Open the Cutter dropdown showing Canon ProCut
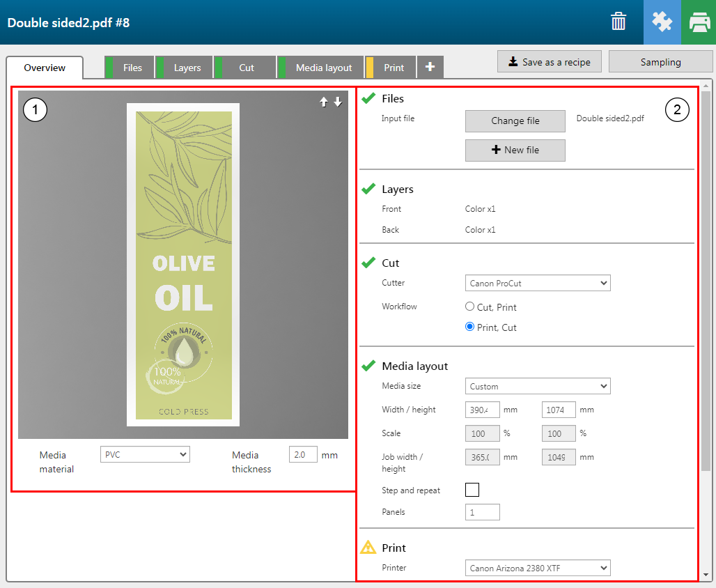The width and height of the screenshot is (716, 588). click(x=537, y=284)
